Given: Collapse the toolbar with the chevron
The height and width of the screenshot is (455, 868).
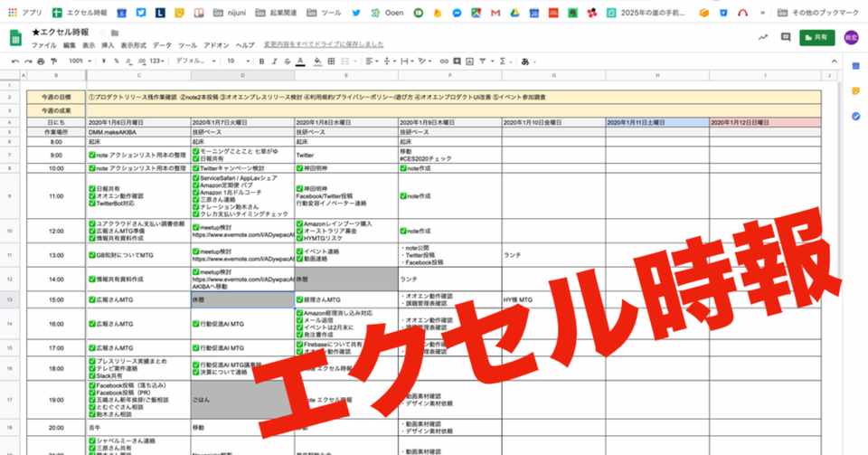Looking at the screenshot, I should click(x=835, y=62).
